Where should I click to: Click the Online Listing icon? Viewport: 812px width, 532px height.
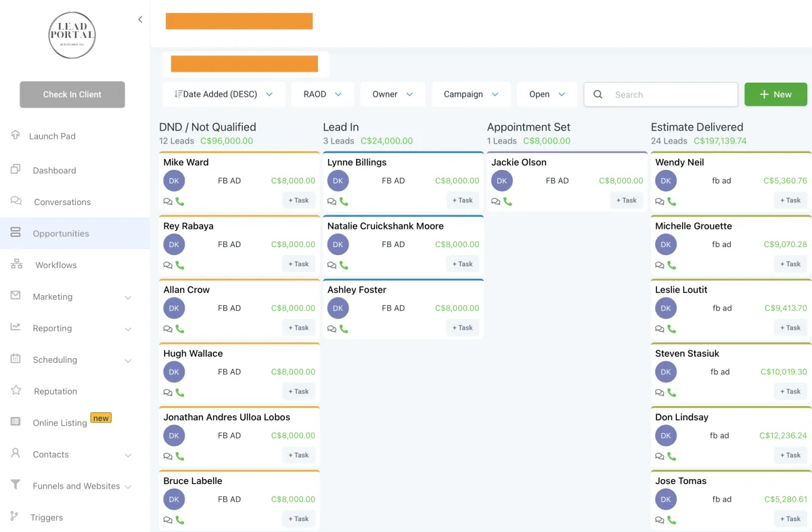click(16, 422)
